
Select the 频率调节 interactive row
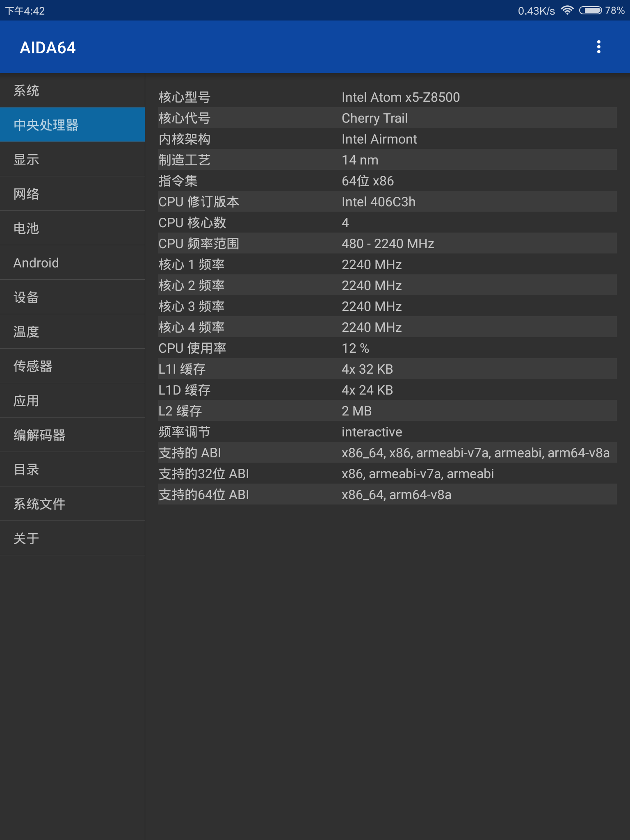click(387, 431)
